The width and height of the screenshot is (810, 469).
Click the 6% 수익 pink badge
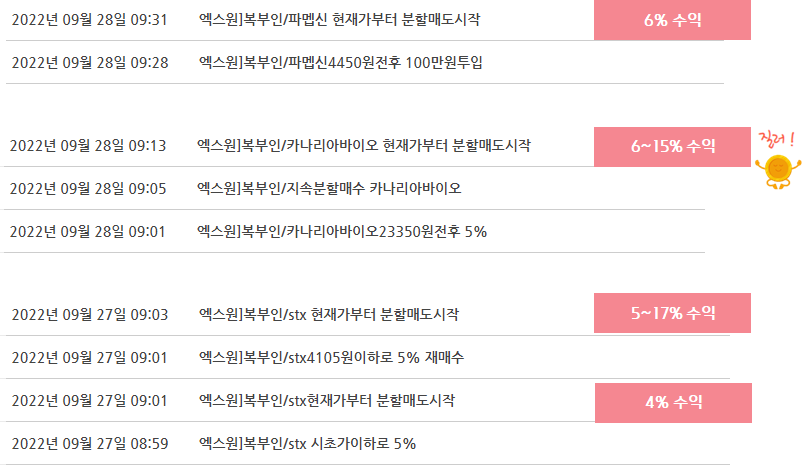pyautogui.click(x=672, y=20)
